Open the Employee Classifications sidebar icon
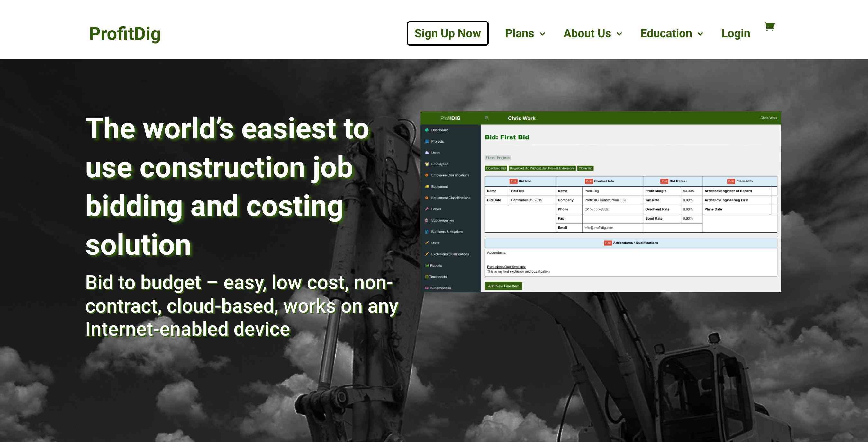Screen dimensions: 868x442 pos(427,175)
